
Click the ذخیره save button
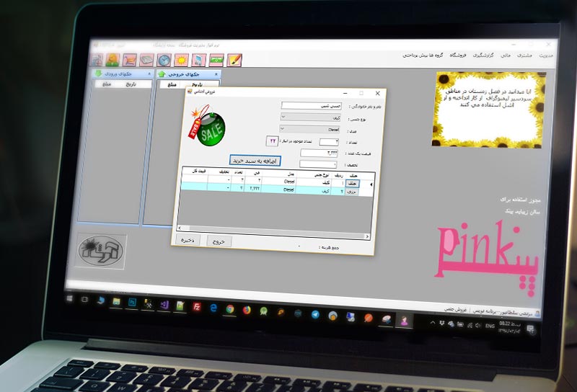click(188, 240)
